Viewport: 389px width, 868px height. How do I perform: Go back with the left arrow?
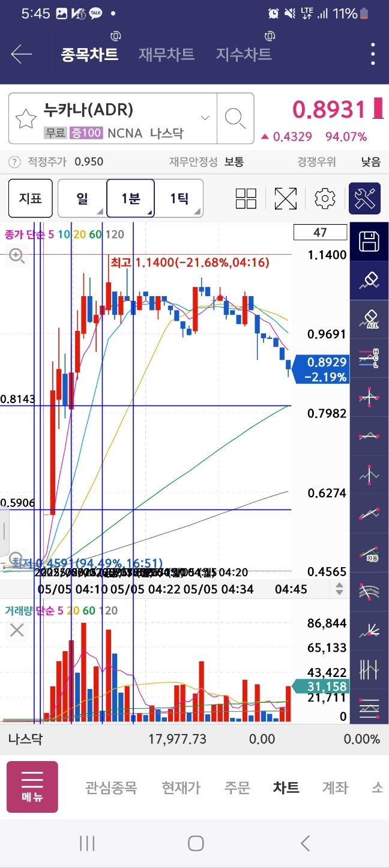21,55
